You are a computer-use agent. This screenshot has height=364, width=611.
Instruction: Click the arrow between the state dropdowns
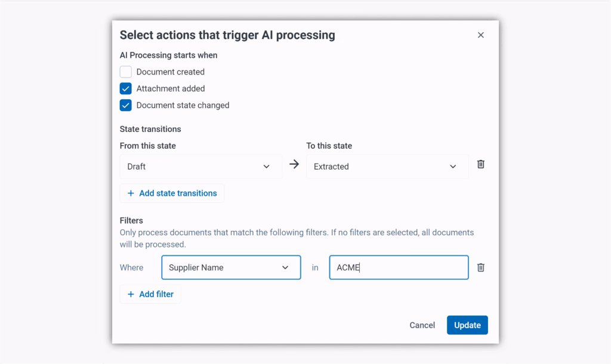(294, 164)
